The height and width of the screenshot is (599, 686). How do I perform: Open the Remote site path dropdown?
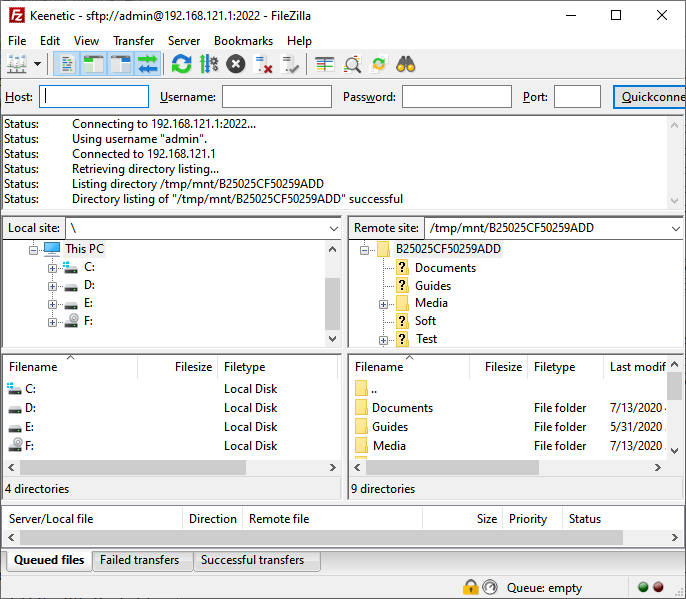click(676, 228)
